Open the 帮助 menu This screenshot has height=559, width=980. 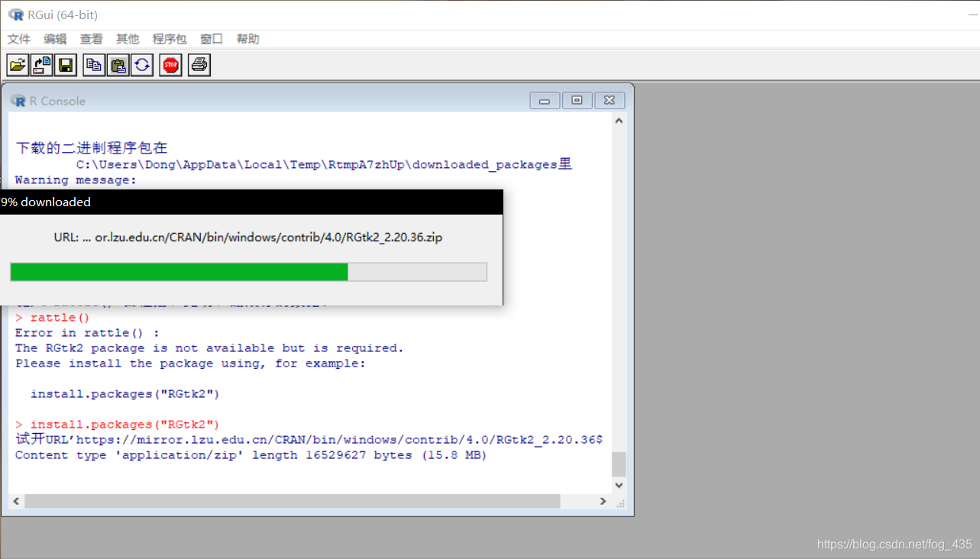[x=247, y=39]
